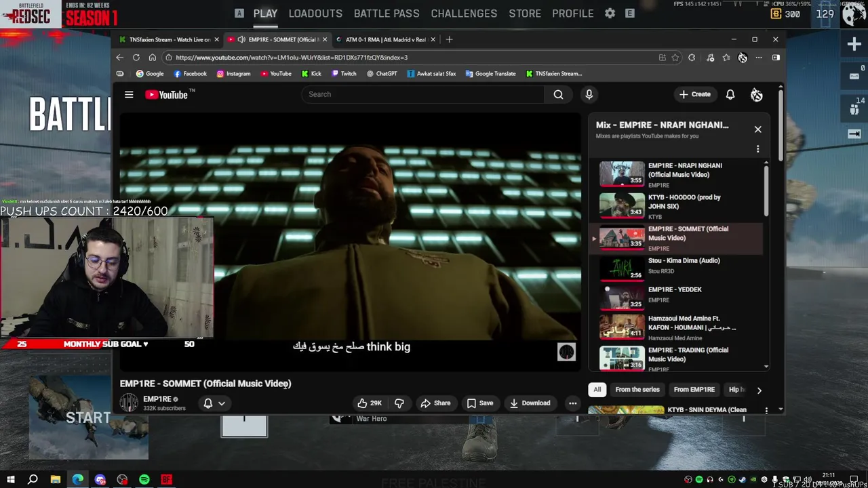
Task: Select the From the series chip
Action: click(637, 390)
